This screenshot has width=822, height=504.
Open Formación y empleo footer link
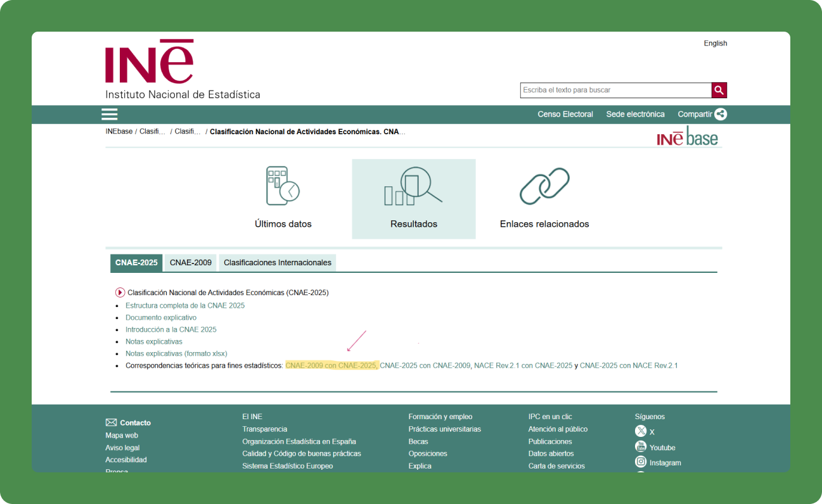pyautogui.click(x=440, y=417)
